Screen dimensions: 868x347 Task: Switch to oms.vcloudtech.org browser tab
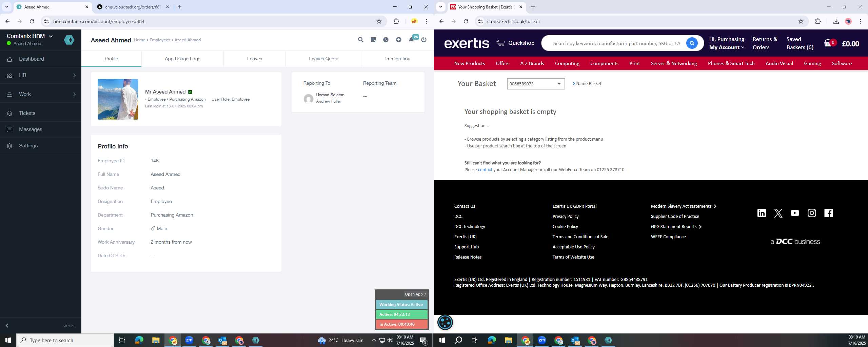[133, 7]
